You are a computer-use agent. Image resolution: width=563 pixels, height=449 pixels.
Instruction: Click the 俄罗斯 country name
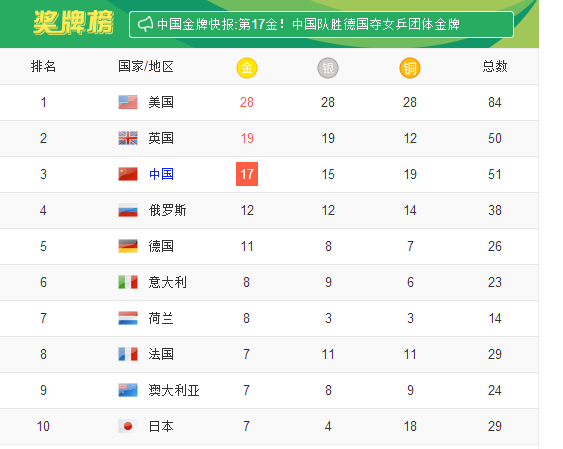pyautogui.click(x=168, y=210)
